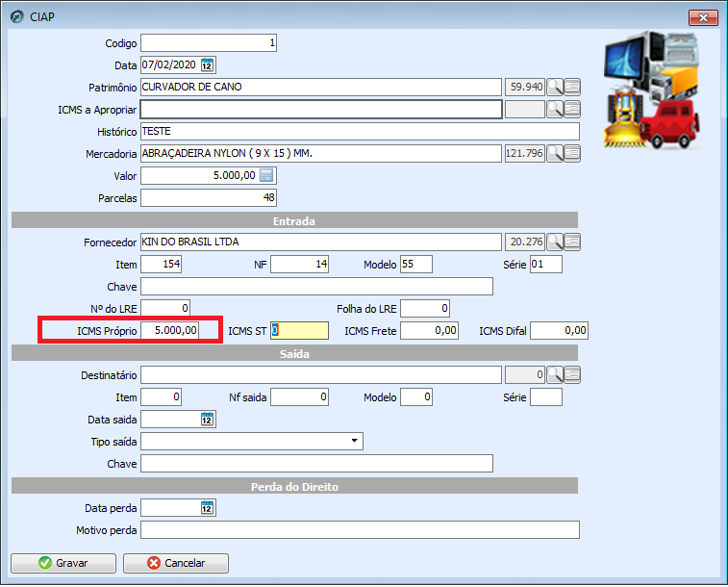Focus the ICMS a Apropriar text field
This screenshot has height=587, width=728.
(x=321, y=109)
